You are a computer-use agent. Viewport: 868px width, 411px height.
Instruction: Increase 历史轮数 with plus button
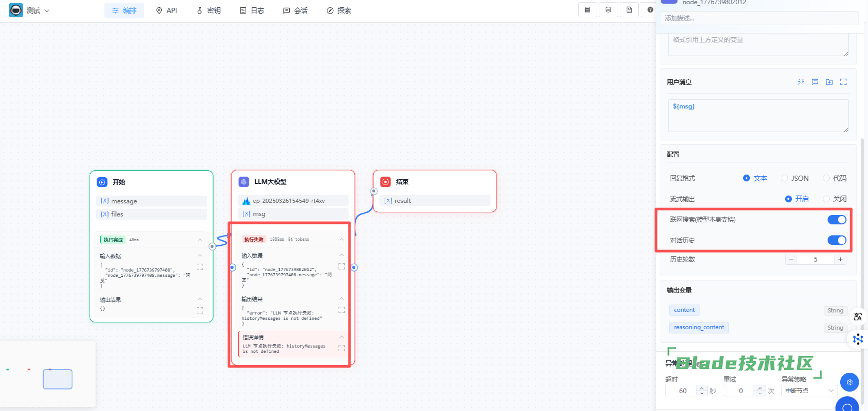840,259
